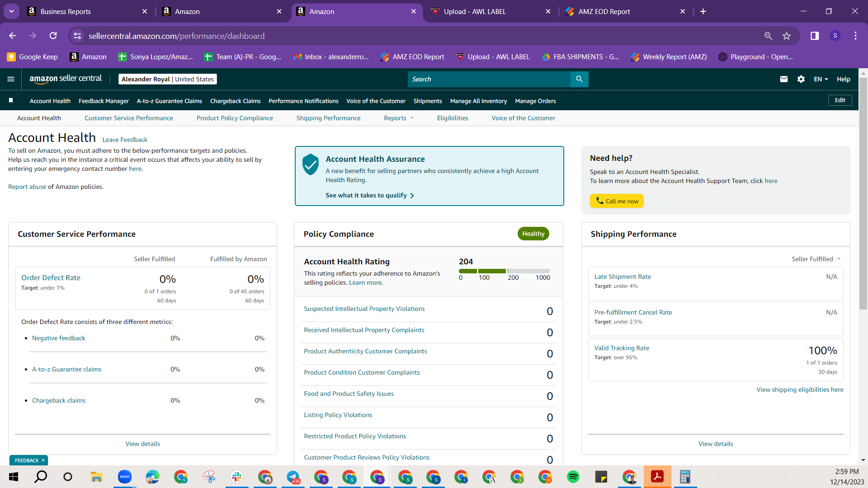Expand the Reports dropdown

(x=399, y=118)
